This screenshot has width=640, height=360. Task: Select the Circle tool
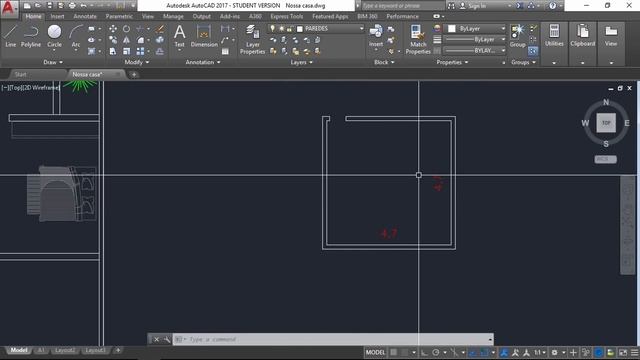click(x=54, y=36)
